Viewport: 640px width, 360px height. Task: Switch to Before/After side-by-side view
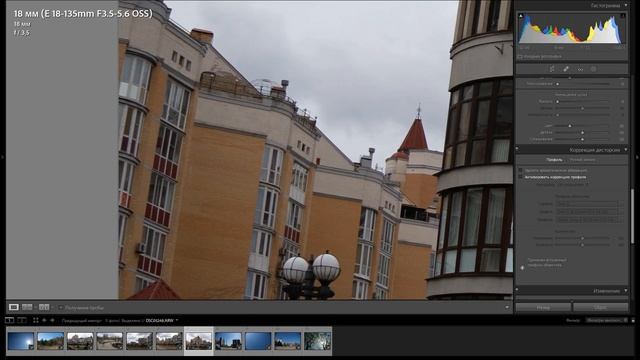tap(27, 307)
